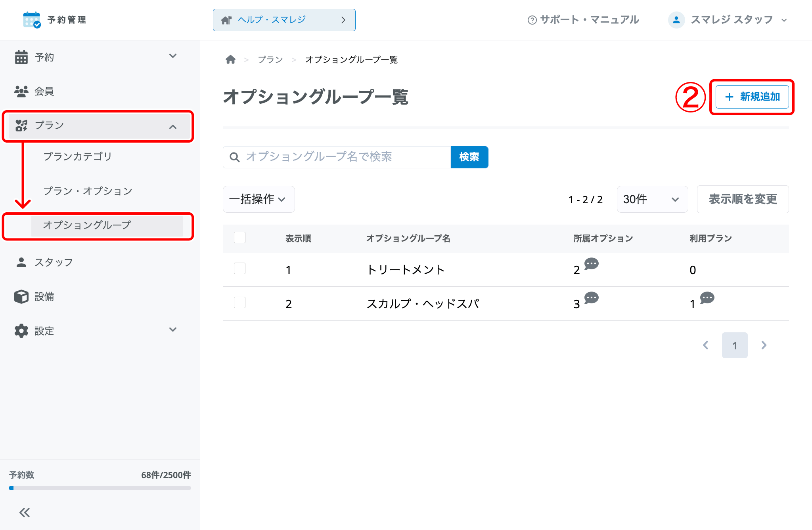Viewport: 812px width, 530px height.
Task: Click the スマレジ スタッフ user avatar icon
Action: [x=676, y=20]
